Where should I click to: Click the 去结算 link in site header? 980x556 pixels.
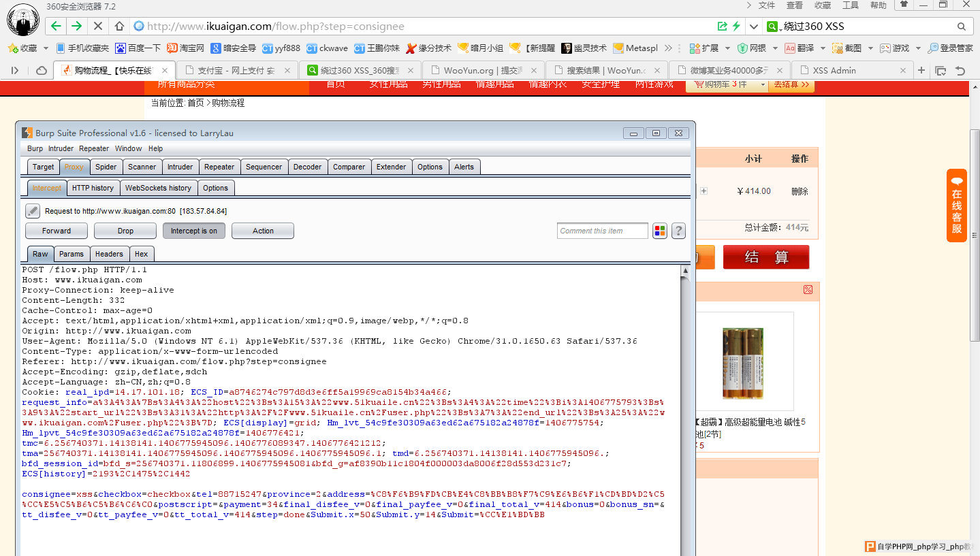791,84
